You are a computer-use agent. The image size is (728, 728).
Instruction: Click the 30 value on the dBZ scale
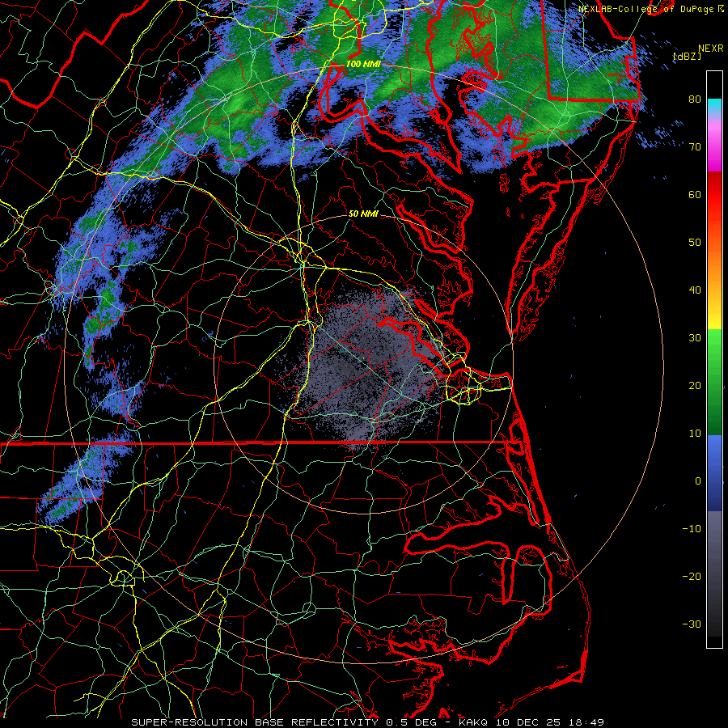695,338
